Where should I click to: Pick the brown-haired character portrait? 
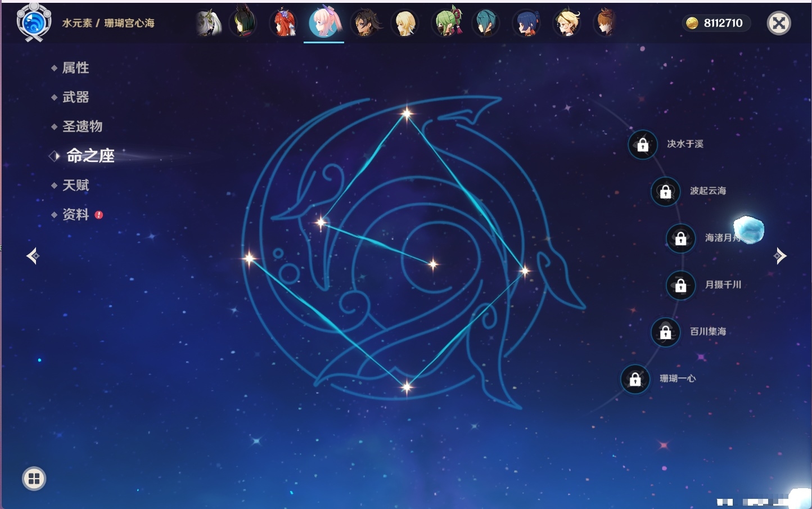pyautogui.click(x=606, y=23)
